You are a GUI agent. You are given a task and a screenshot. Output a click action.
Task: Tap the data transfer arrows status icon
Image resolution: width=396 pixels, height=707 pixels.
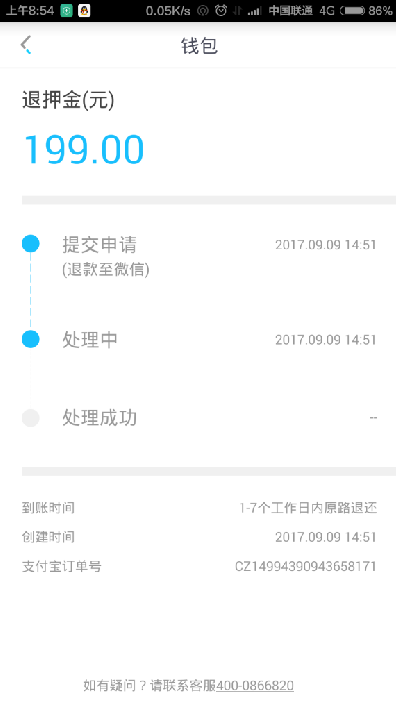237,11
